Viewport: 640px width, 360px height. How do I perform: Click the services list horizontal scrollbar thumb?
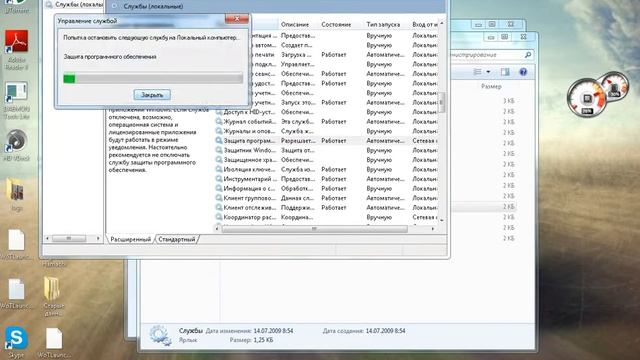(314, 229)
